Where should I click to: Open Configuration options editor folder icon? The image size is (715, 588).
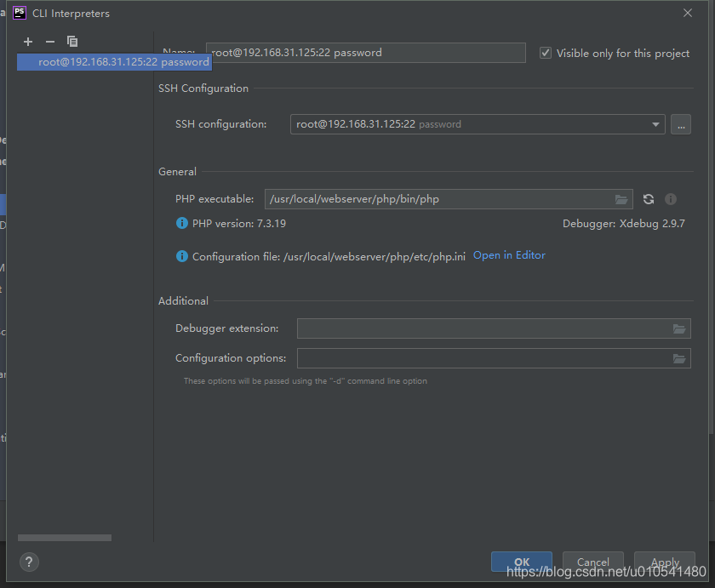coord(679,359)
